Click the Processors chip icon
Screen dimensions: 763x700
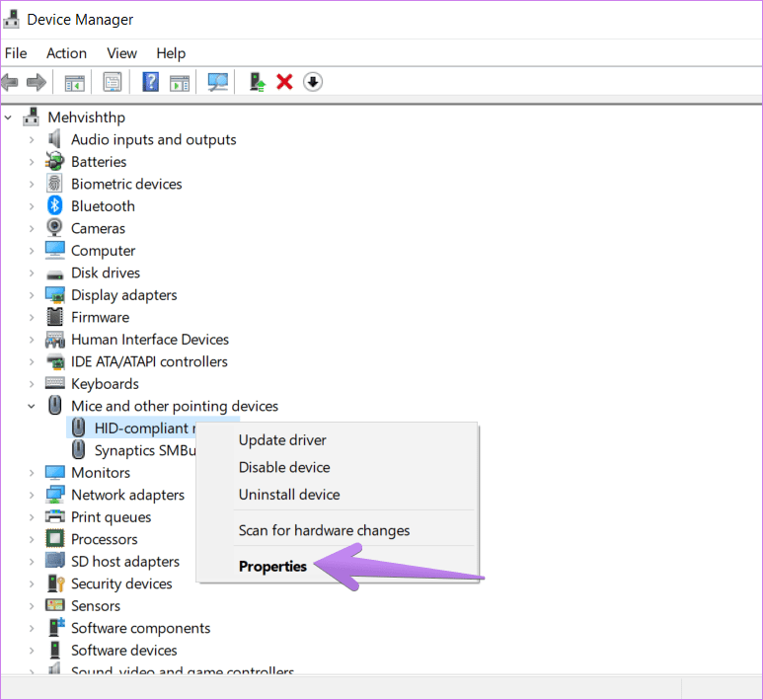coord(54,539)
